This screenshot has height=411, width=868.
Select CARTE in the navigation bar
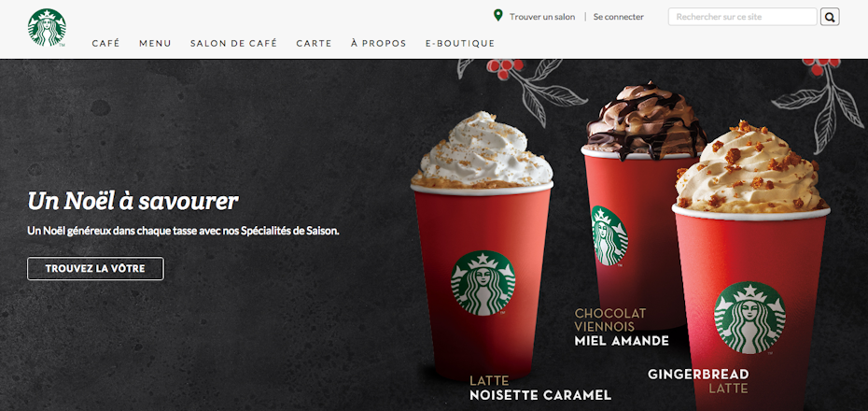point(314,43)
